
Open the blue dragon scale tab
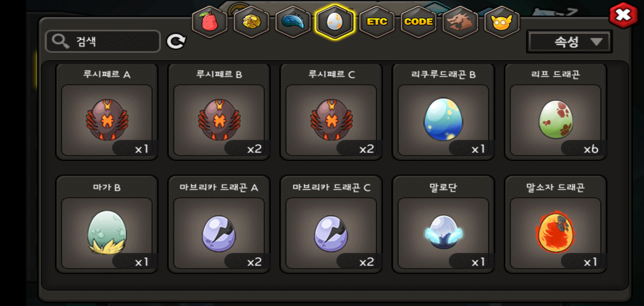click(x=293, y=22)
